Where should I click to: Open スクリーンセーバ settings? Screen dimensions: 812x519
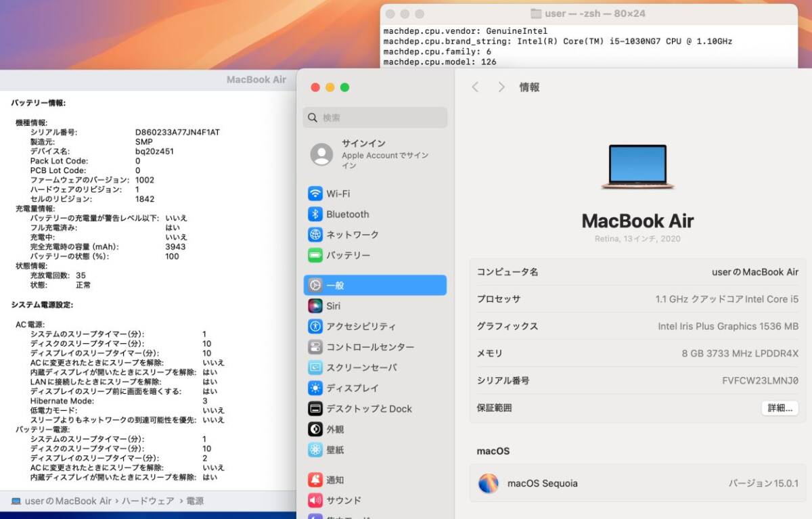[x=361, y=367]
